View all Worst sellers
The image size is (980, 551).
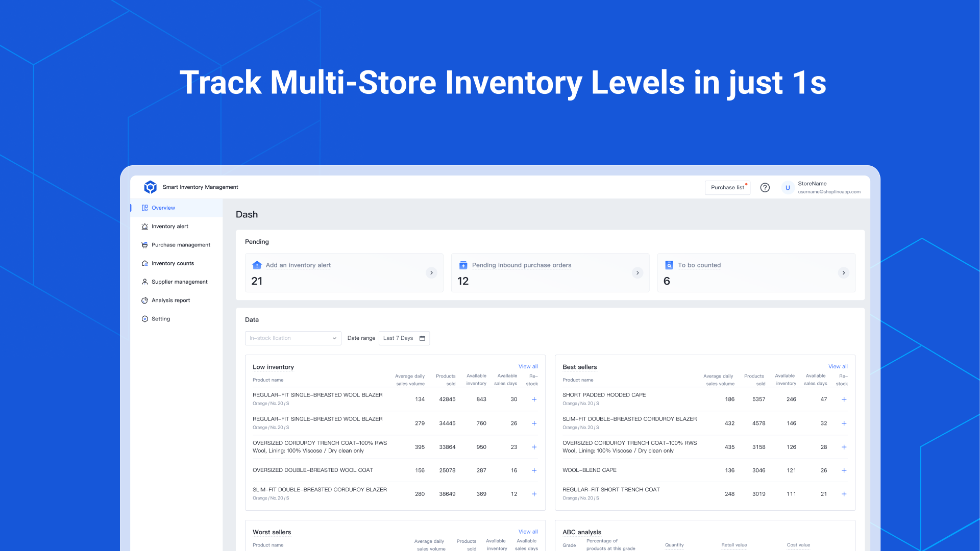click(x=528, y=532)
